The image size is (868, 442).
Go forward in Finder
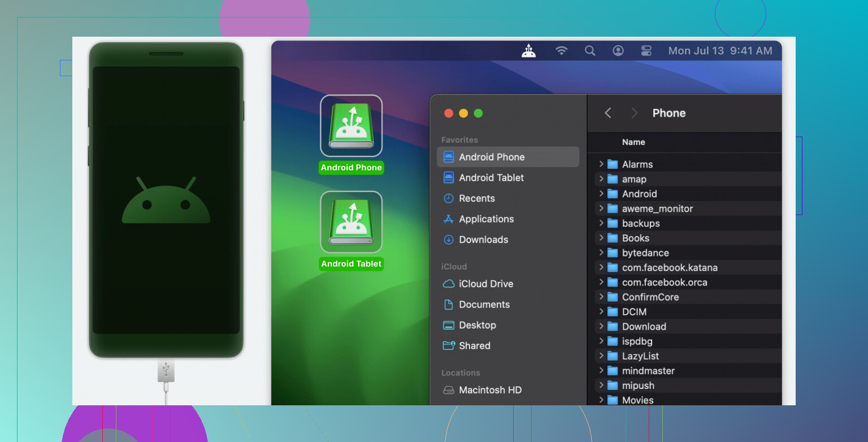[634, 113]
